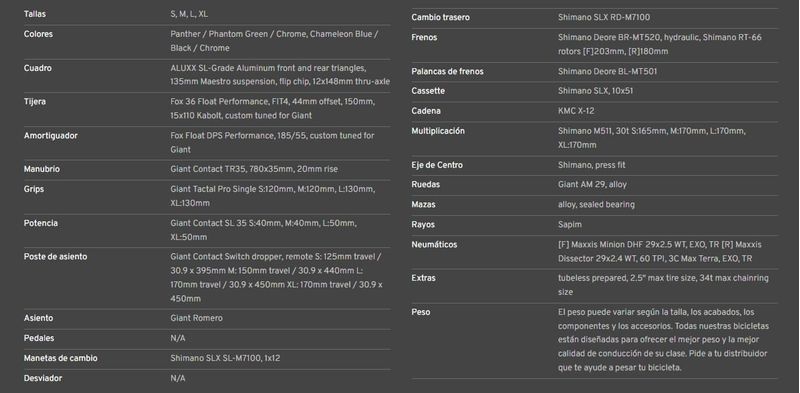
Task: Select the Manubrio Giant Contact TR35 value
Action: 254,169
